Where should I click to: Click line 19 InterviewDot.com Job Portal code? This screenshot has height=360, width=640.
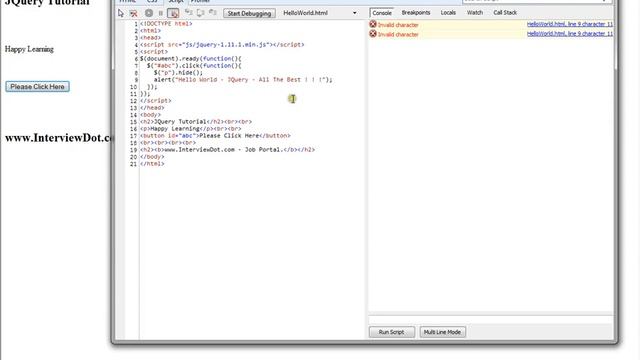pyautogui.click(x=227, y=150)
